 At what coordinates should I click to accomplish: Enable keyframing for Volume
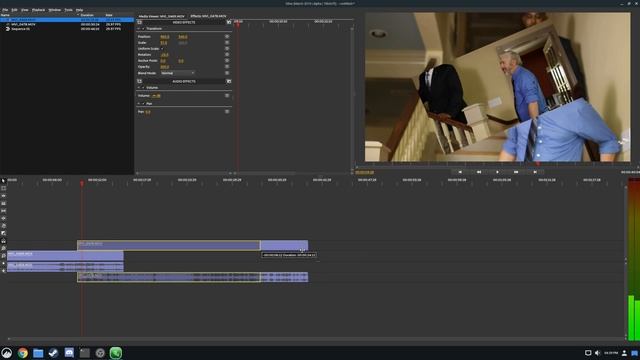[227, 96]
